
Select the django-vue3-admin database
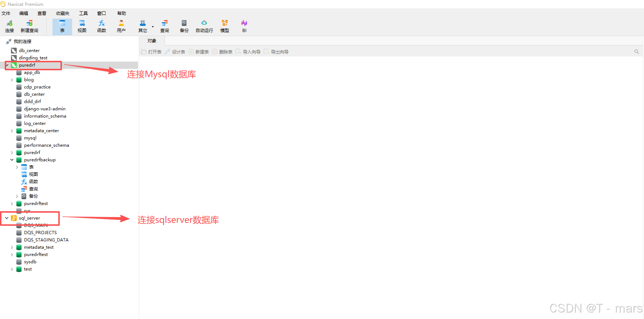click(x=45, y=109)
